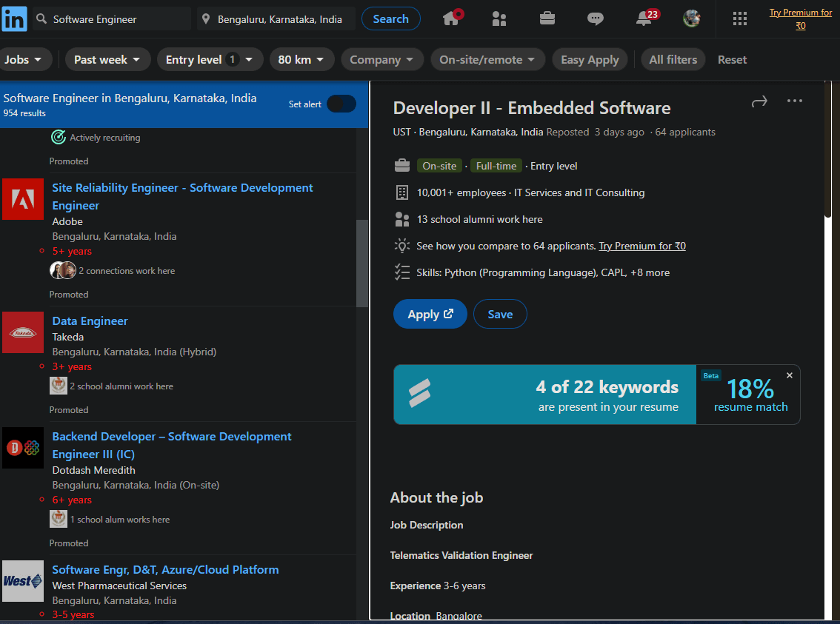This screenshot has height=624, width=840.
Task: Click the Software Engineer search field
Action: [119, 19]
